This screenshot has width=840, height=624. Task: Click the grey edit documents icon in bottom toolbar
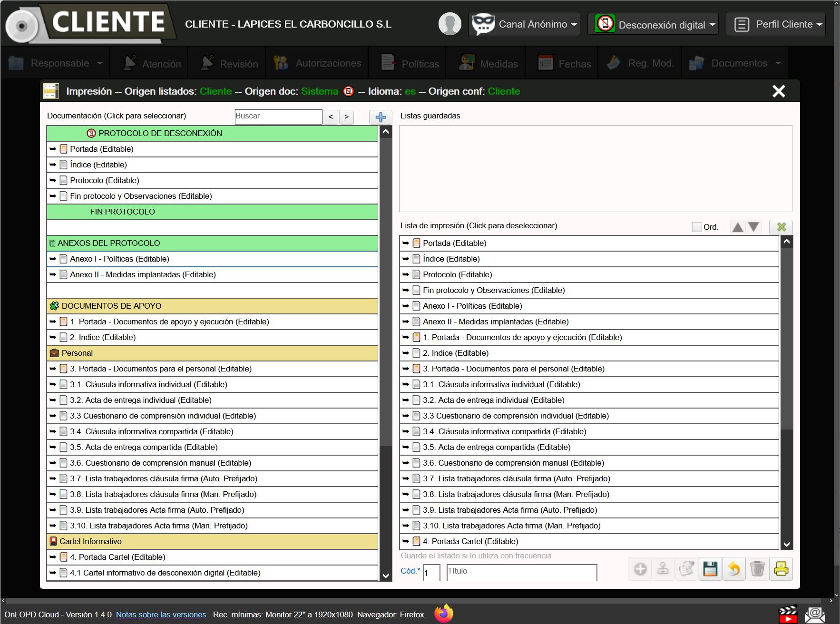pos(687,569)
